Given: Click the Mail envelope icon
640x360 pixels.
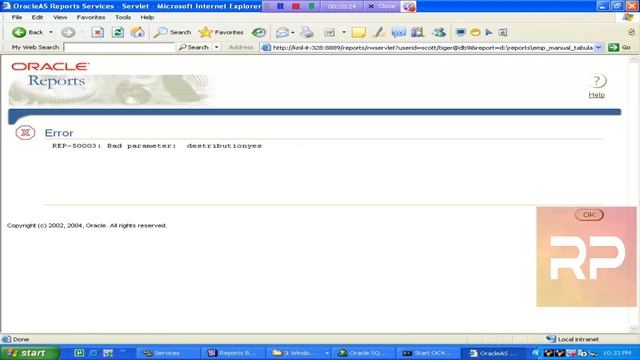Looking at the screenshot, I should coord(282,32).
